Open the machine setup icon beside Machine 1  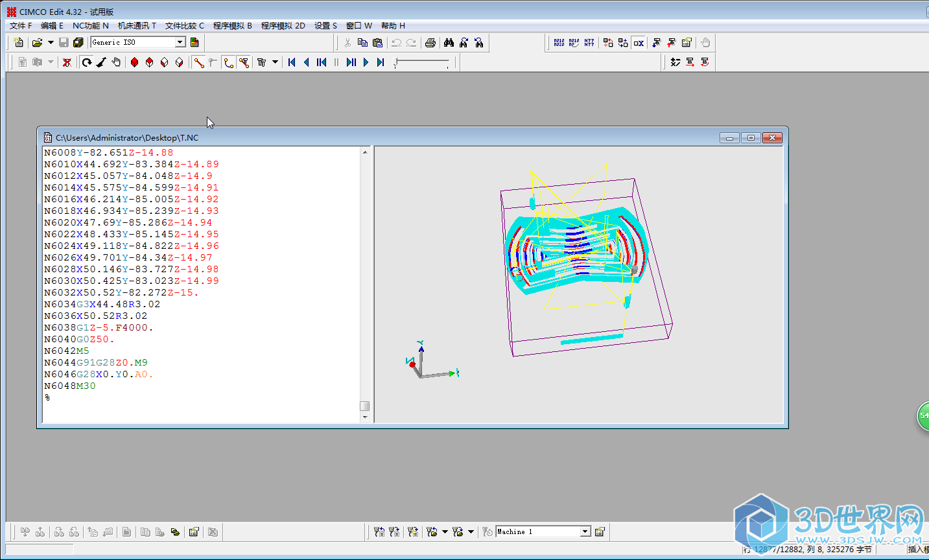[x=600, y=532]
